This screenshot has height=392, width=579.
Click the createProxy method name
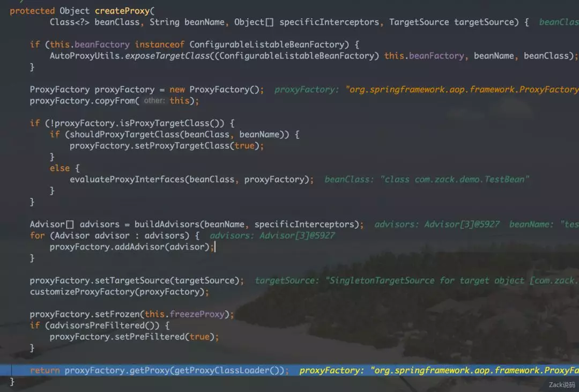point(122,11)
